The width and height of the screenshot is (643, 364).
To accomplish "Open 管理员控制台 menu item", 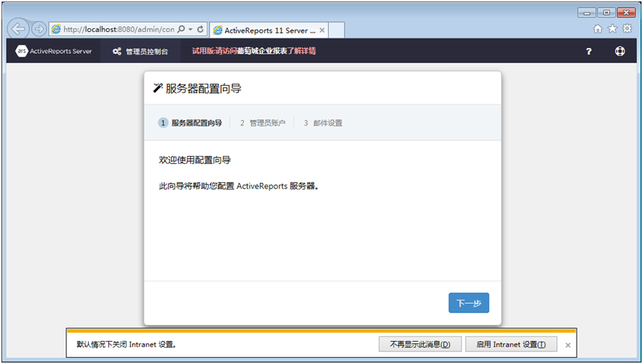I will coord(140,51).
